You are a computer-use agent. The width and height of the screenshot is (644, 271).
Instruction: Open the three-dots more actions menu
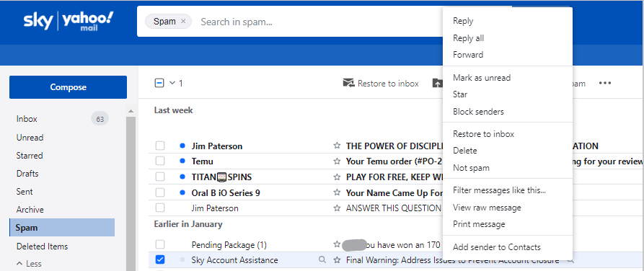pos(604,84)
